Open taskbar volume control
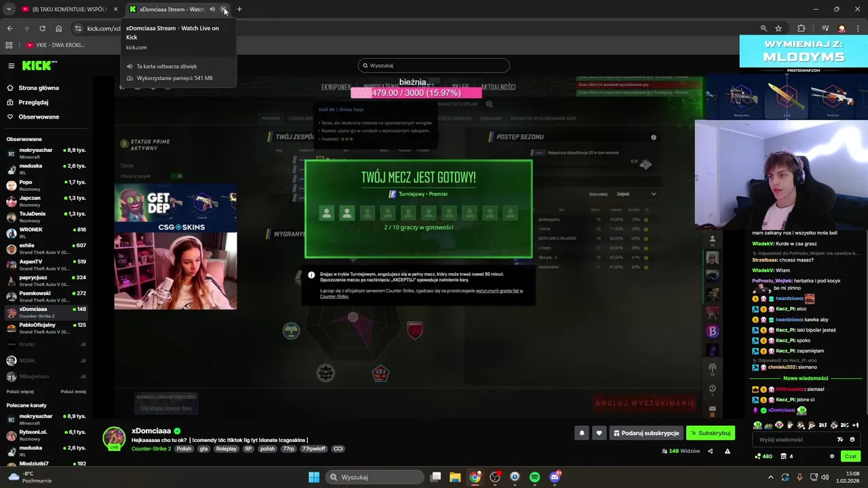This screenshot has height=488, width=868. [825, 477]
